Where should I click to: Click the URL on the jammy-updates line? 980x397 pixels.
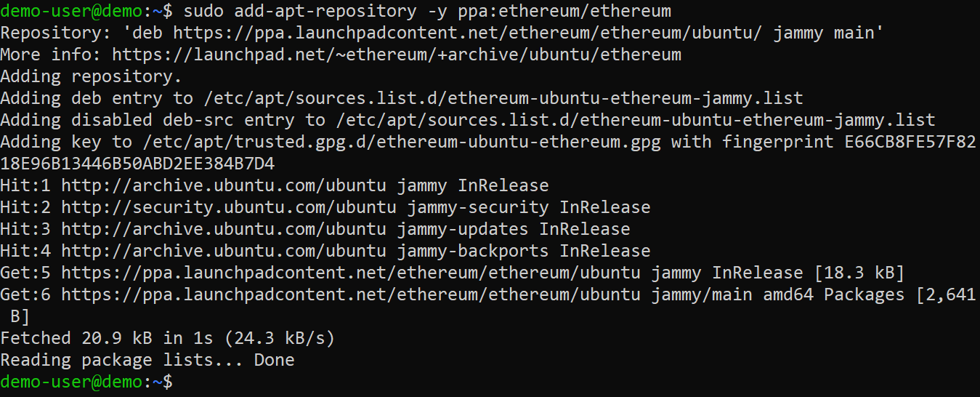[224, 229]
